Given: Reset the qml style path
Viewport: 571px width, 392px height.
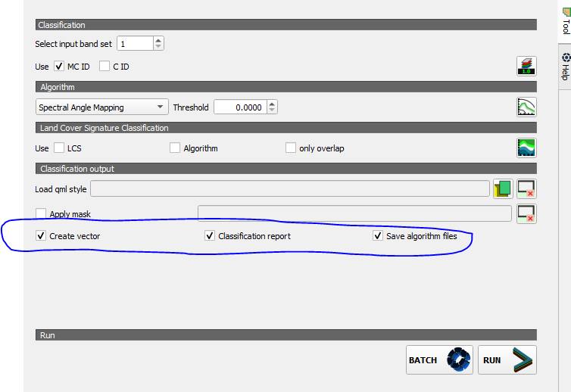Looking at the screenshot, I should [x=526, y=189].
